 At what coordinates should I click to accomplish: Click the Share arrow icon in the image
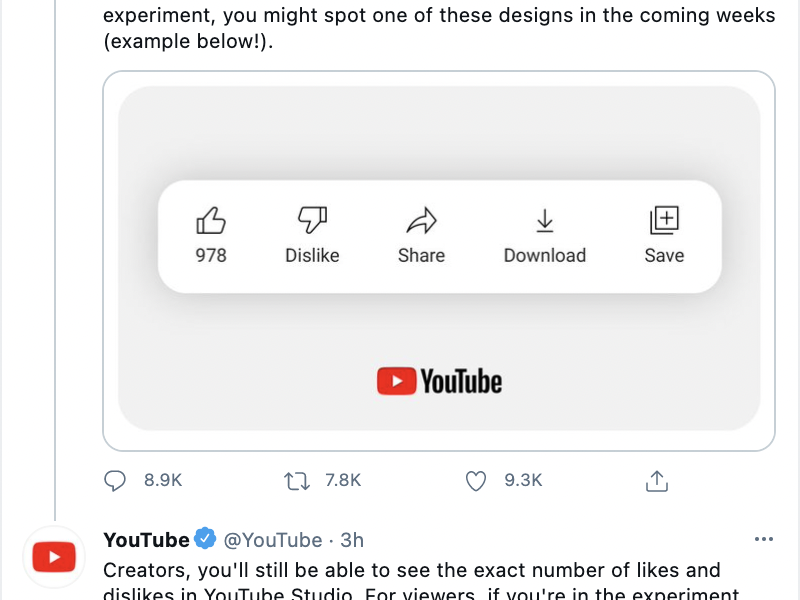[x=421, y=220]
